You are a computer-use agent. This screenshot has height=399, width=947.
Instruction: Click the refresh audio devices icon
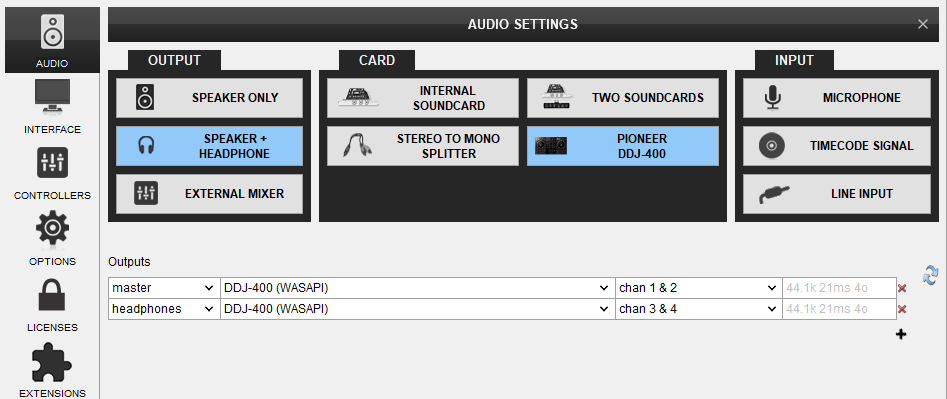coord(931,275)
